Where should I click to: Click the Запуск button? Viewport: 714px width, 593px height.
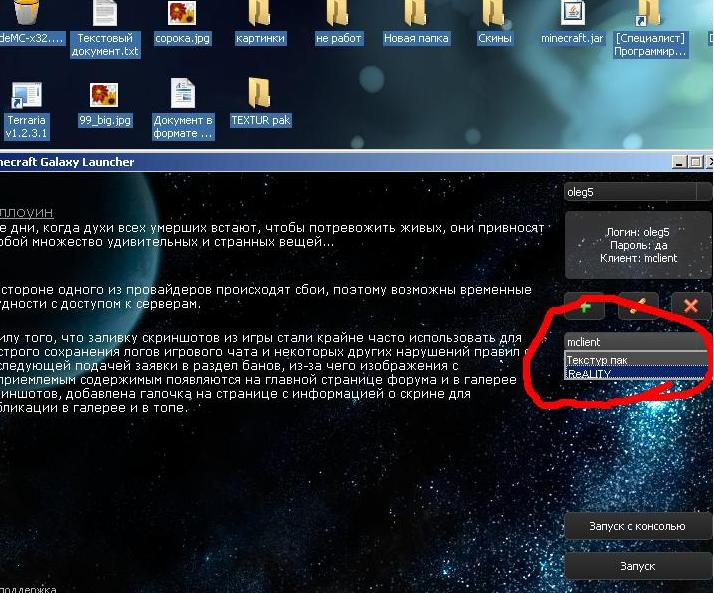[x=638, y=566]
